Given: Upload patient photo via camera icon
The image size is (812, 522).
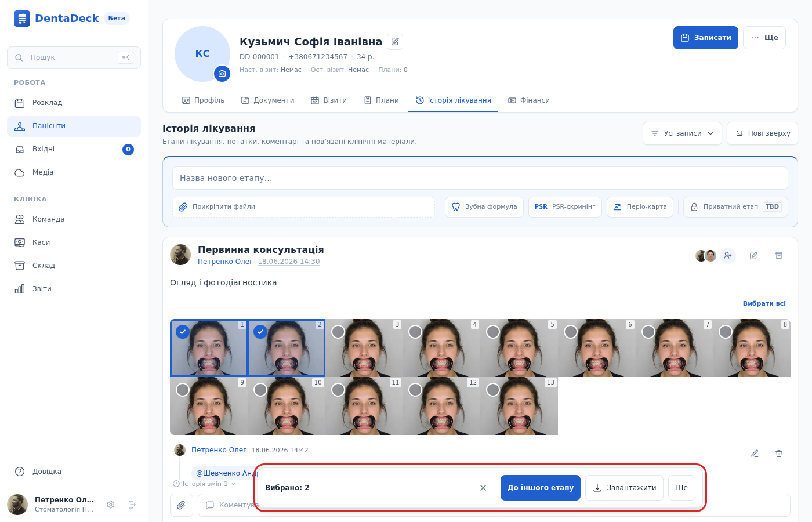Looking at the screenshot, I should point(222,74).
